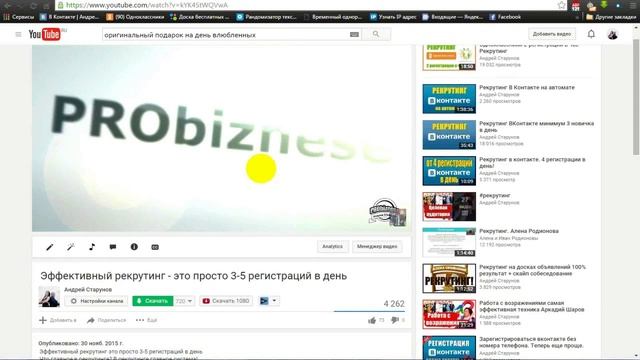Click the thumbs up like icon

click(372, 320)
